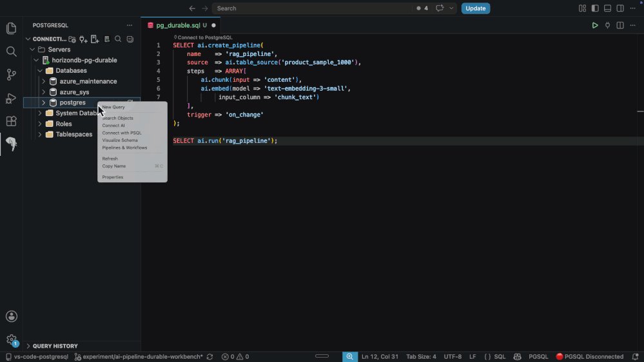Open the Source Control view
Screen dimensions: 644x362
tap(12, 75)
